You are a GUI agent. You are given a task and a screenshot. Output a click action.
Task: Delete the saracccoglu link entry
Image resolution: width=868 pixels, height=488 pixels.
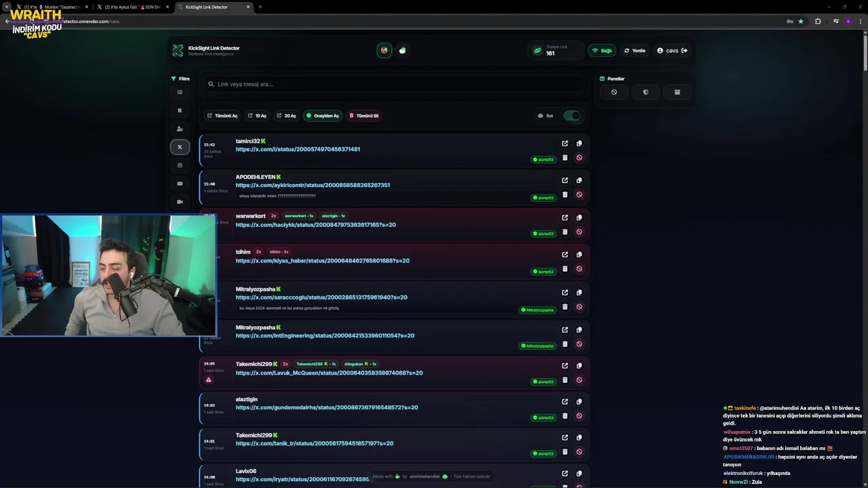tap(565, 307)
